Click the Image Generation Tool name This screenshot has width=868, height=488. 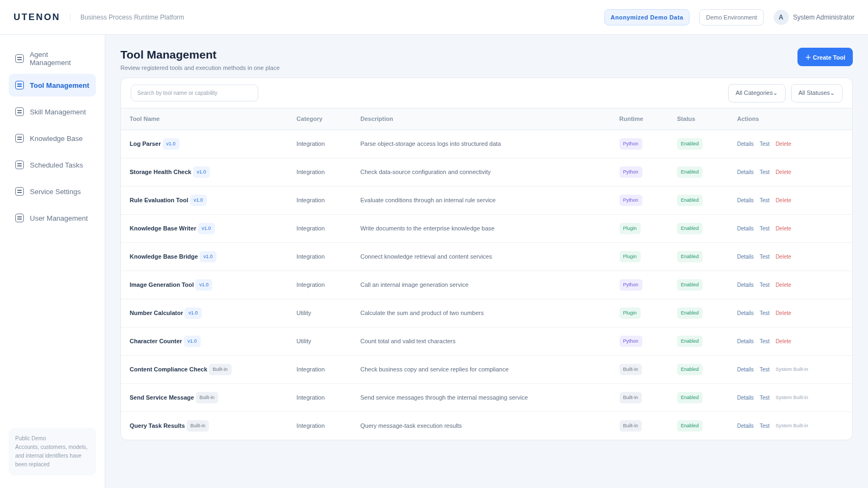point(162,285)
